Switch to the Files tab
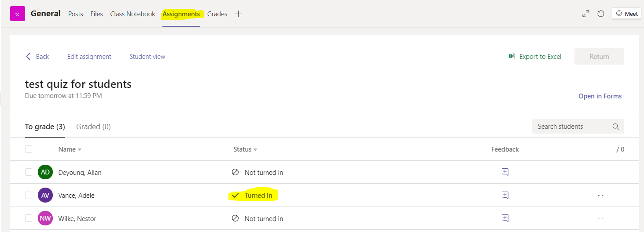Image resolution: width=644 pixels, height=232 pixels. coord(96,14)
